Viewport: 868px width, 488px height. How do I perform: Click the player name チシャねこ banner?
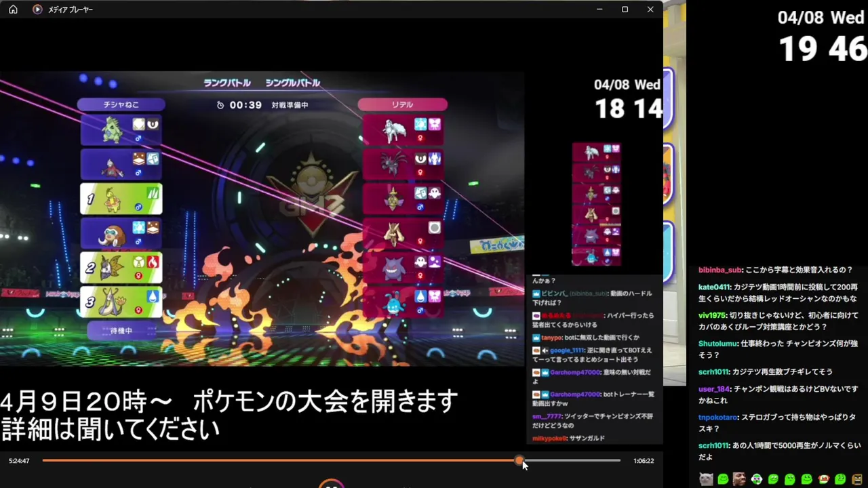[121, 104]
